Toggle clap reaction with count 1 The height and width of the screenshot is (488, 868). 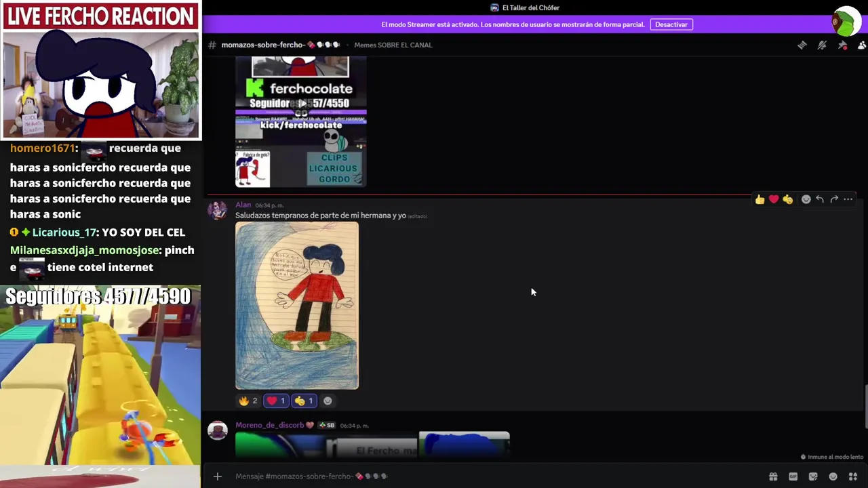pos(304,401)
